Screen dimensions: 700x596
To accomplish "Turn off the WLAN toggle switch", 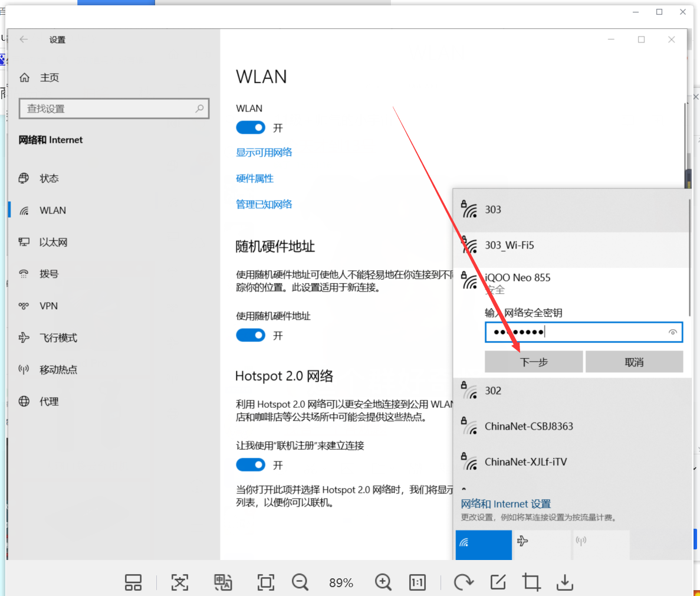I will 251,127.
